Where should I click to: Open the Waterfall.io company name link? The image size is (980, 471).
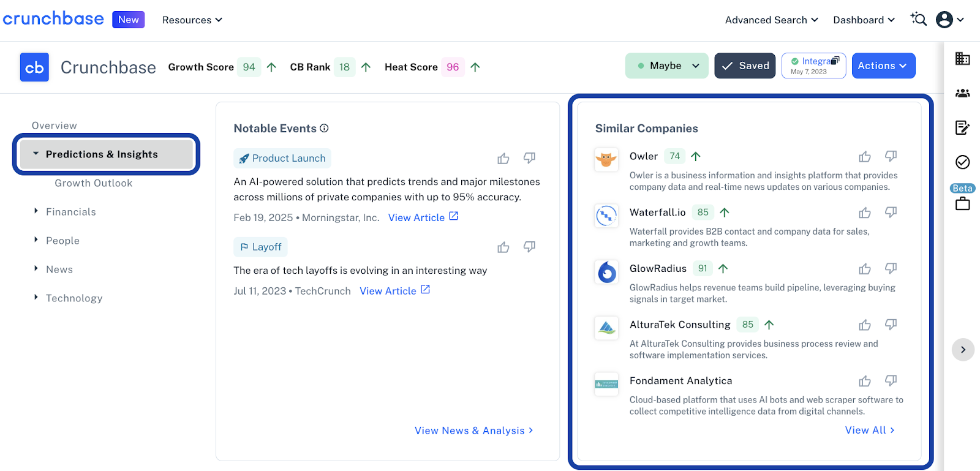657,213
